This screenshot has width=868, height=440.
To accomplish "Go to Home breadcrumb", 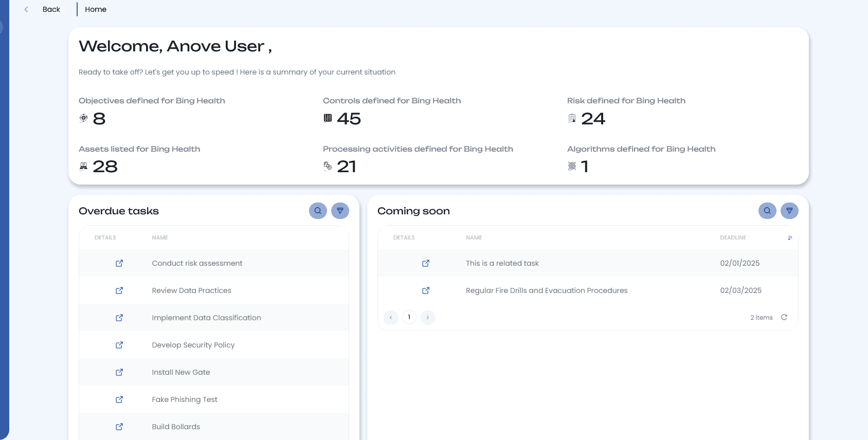I will pos(96,9).
